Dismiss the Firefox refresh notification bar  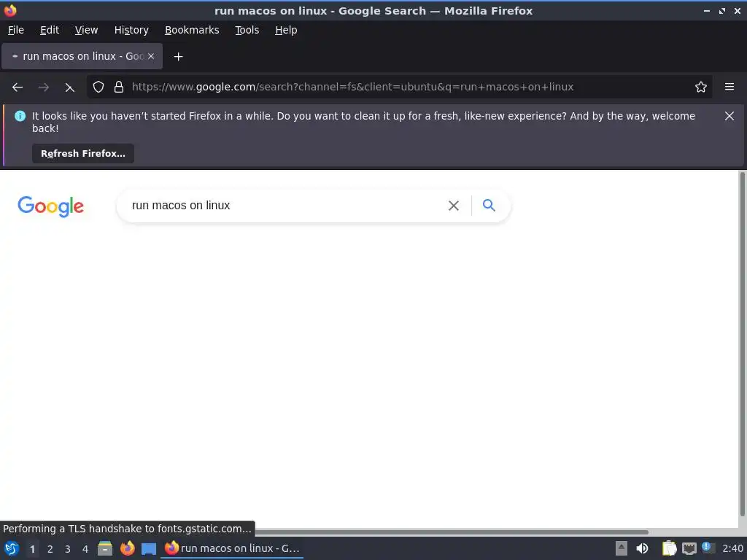pos(729,116)
